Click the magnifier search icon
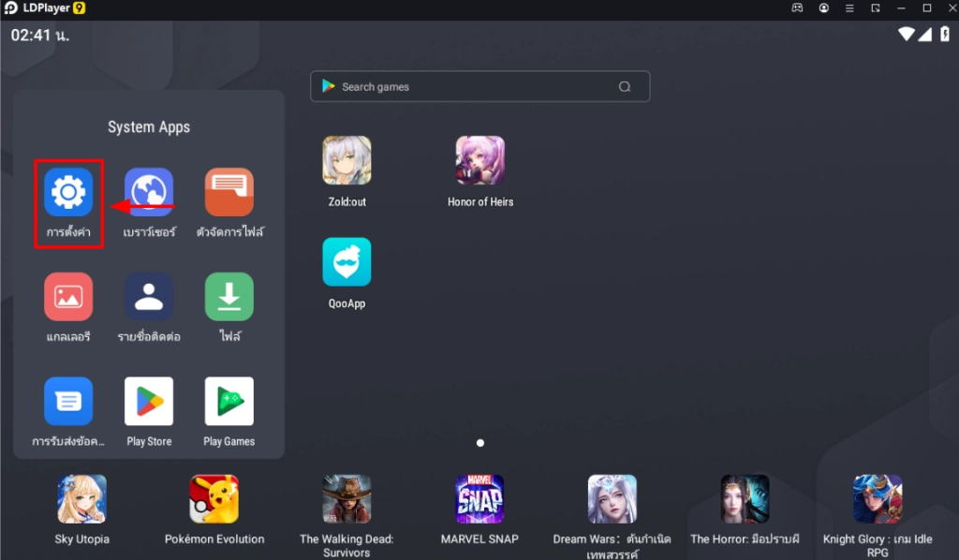 coord(625,87)
